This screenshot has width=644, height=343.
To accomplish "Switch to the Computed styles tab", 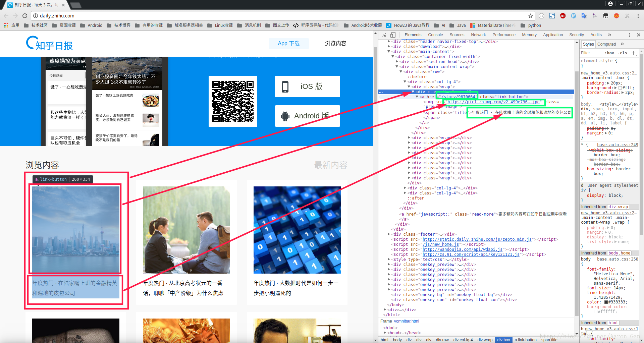I will coord(606,44).
